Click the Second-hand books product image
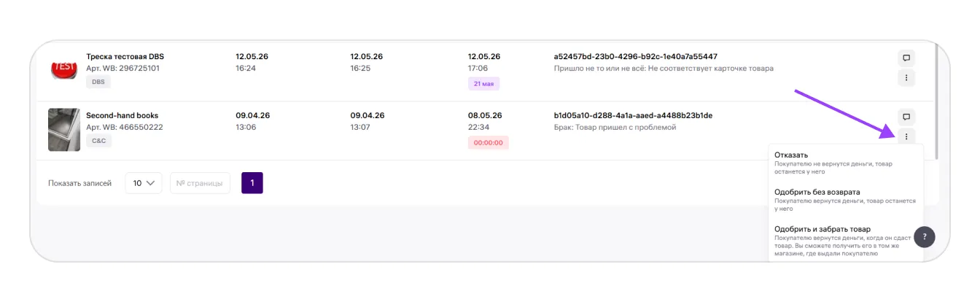The width and height of the screenshot is (980, 302). (x=64, y=130)
